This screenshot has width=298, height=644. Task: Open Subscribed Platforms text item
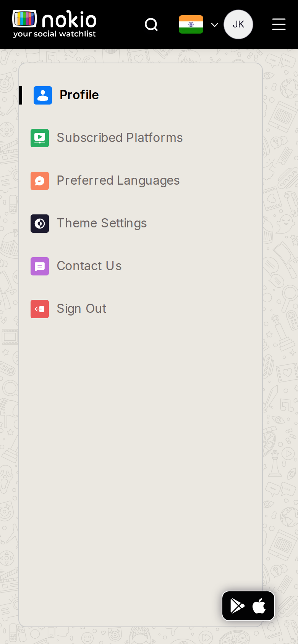(120, 138)
